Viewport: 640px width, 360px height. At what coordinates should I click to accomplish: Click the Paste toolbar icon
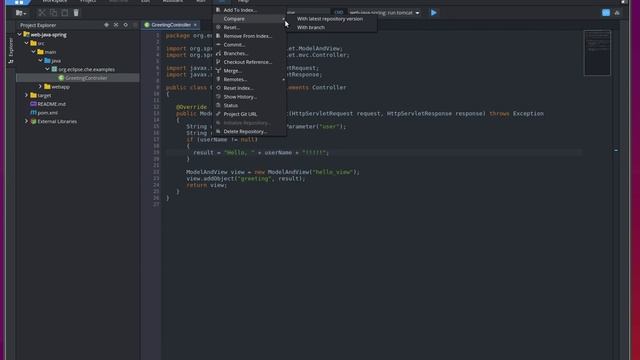pyautogui.click(x=64, y=13)
